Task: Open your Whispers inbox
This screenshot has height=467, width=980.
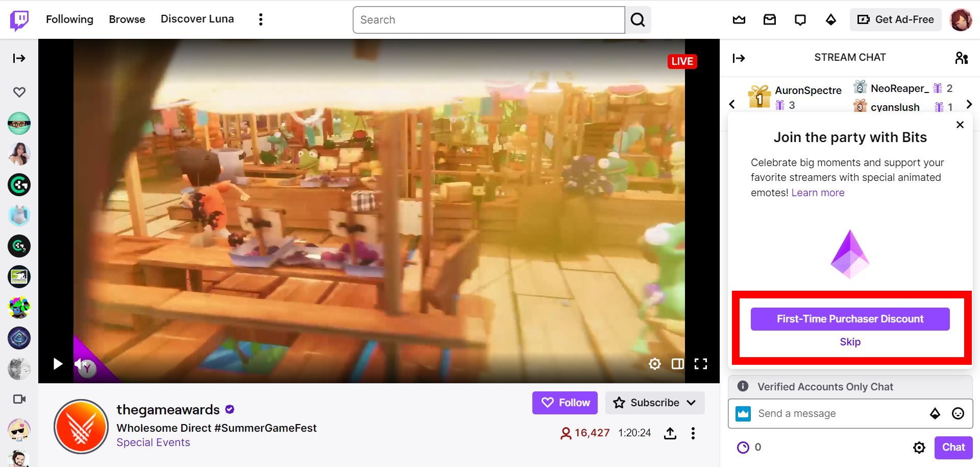Action: pyautogui.click(x=769, y=19)
